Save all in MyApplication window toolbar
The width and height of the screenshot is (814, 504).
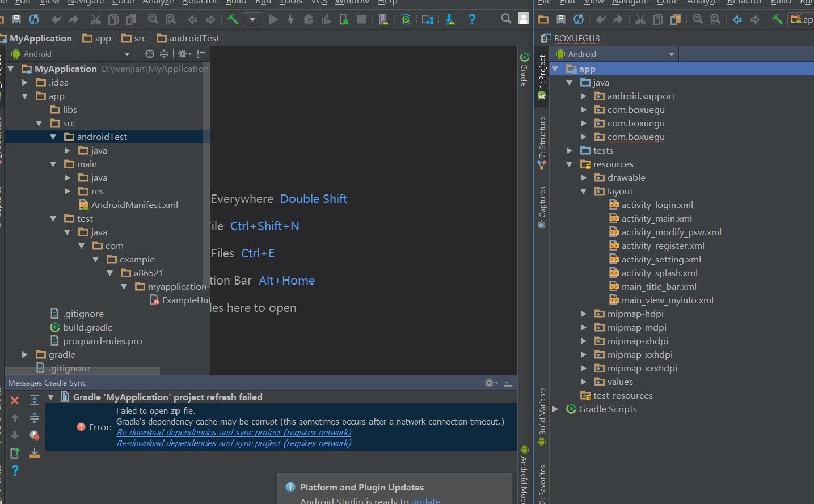click(16, 20)
